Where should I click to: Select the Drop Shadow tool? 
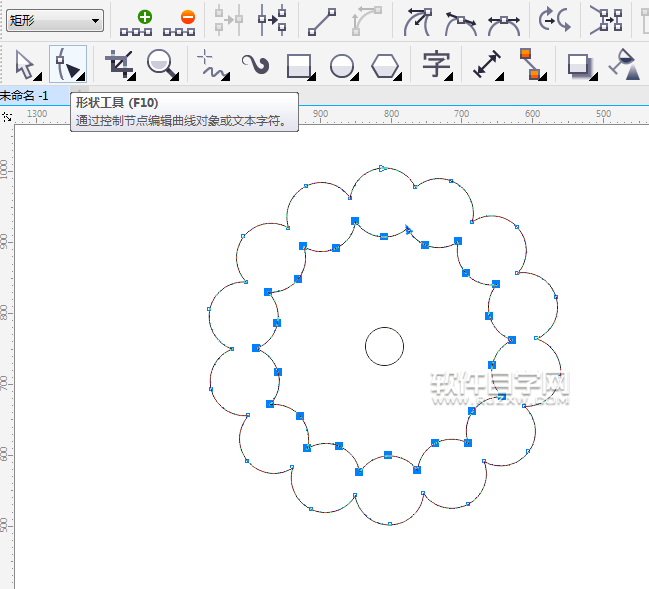pos(581,66)
